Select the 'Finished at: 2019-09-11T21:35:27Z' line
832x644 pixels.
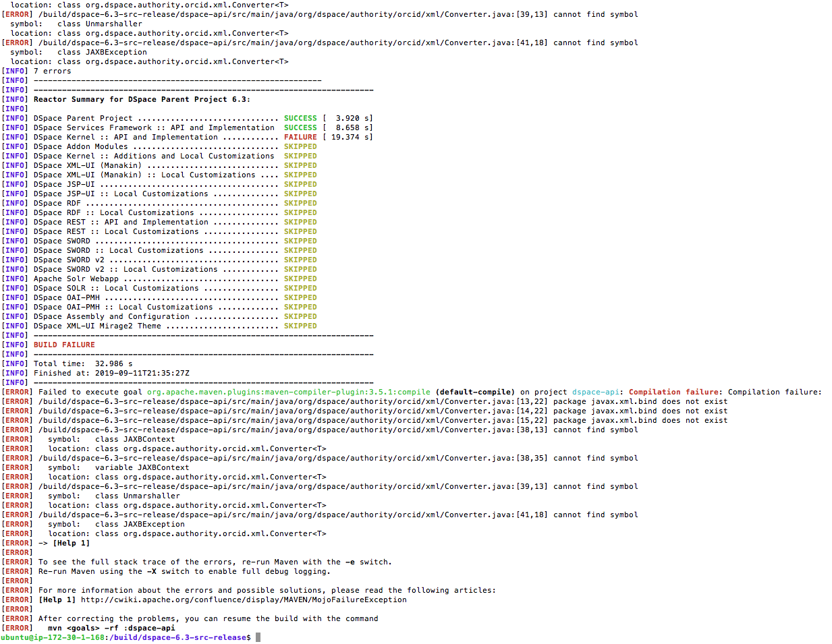click(x=96, y=373)
